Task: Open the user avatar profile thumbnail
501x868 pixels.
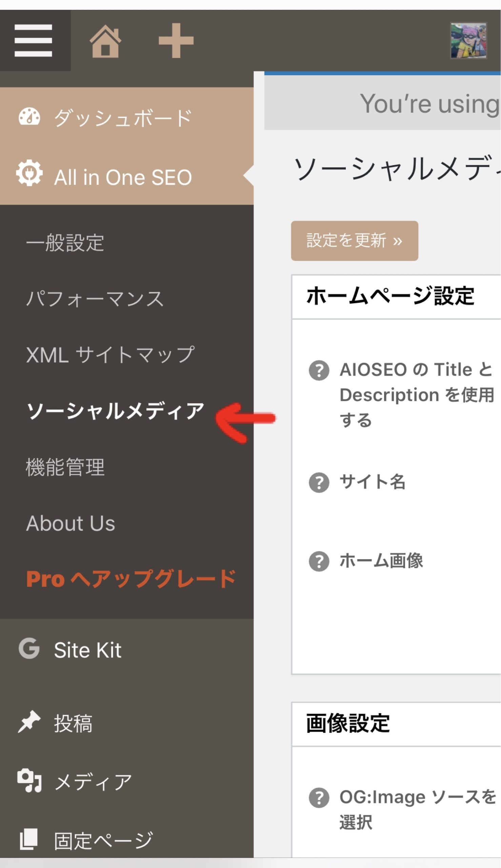Action: click(x=468, y=41)
